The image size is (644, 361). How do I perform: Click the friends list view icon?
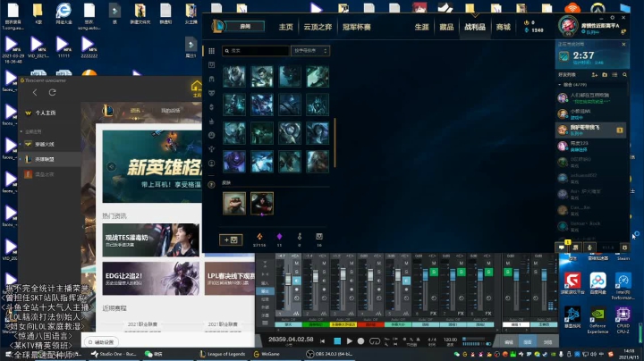(x=614, y=75)
